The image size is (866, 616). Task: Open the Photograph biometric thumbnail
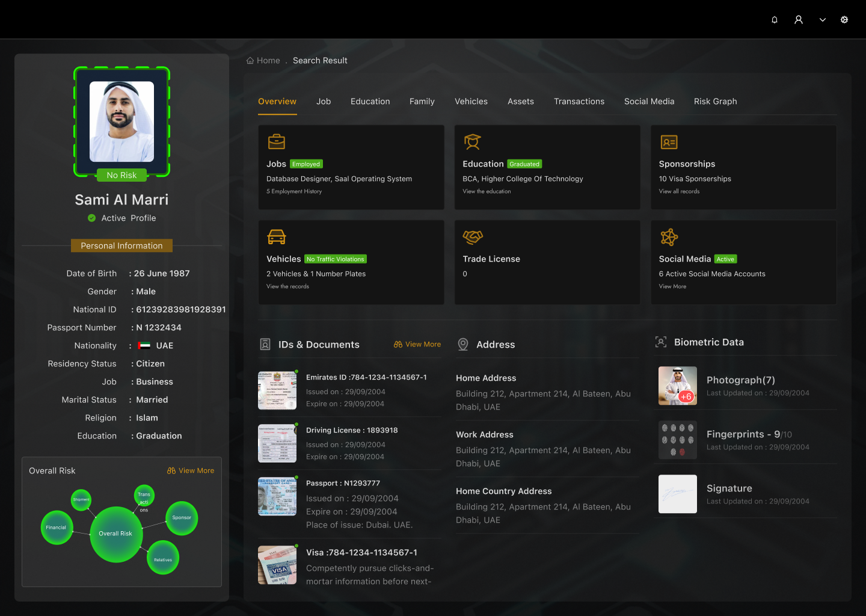tap(678, 386)
